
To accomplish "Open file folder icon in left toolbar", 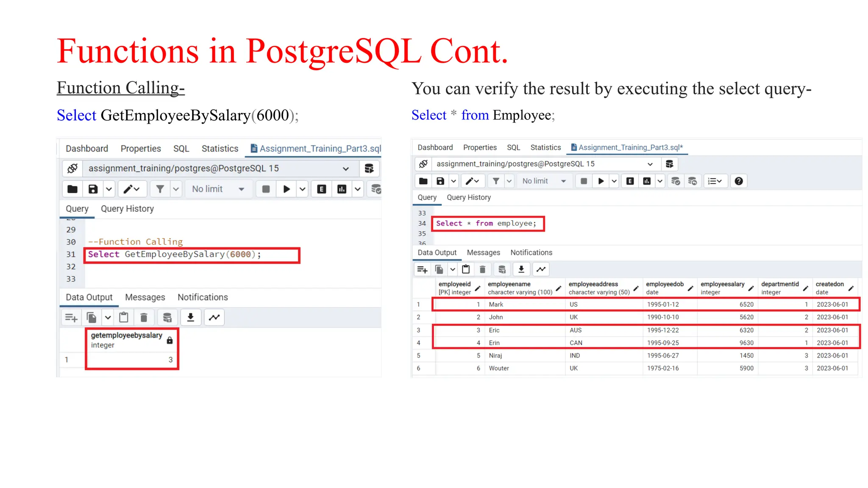I will [72, 189].
